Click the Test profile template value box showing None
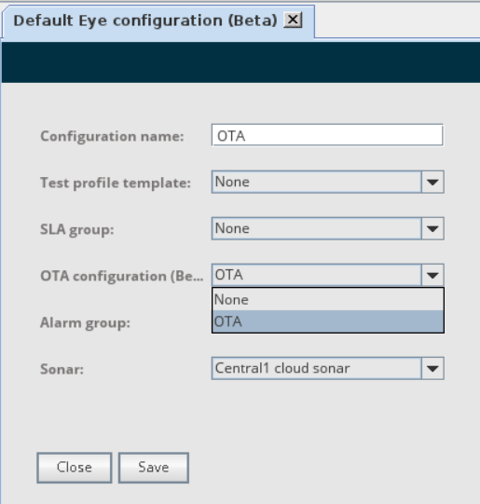Image resolution: width=480 pixels, height=504 pixels. (x=316, y=182)
